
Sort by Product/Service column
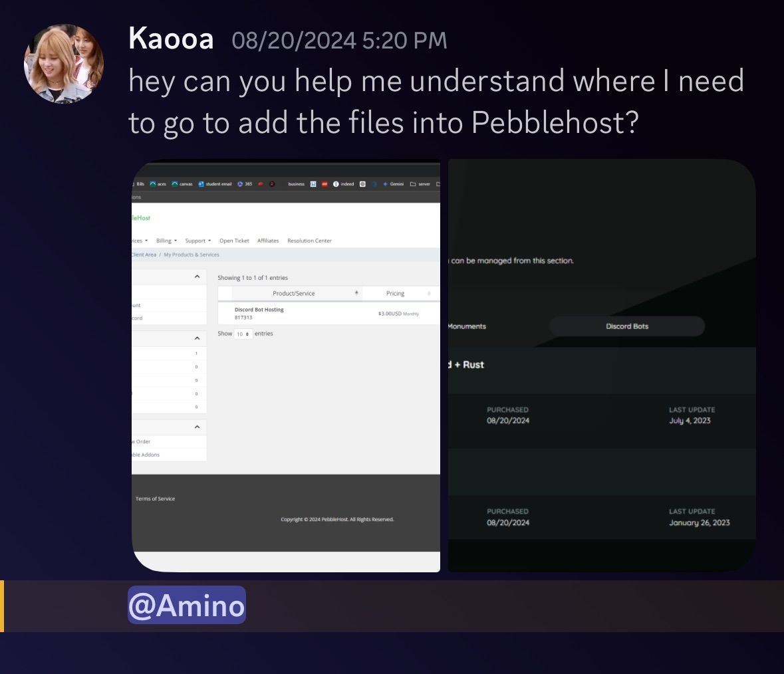pos(293,293)
